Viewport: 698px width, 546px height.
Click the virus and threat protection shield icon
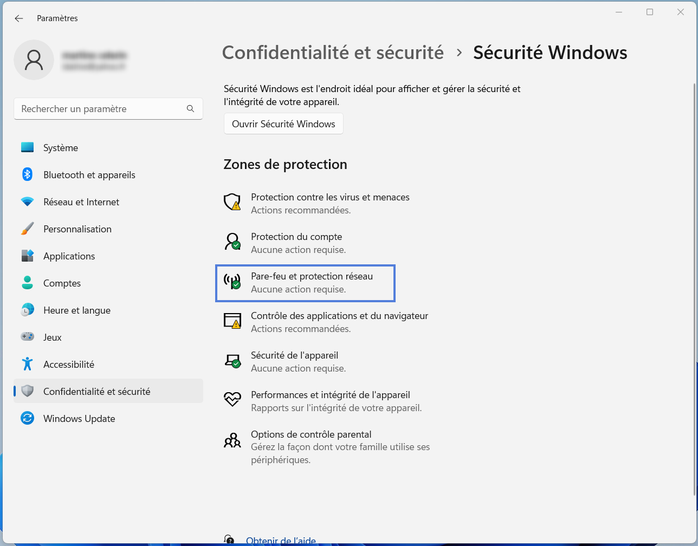pos(232,202)
